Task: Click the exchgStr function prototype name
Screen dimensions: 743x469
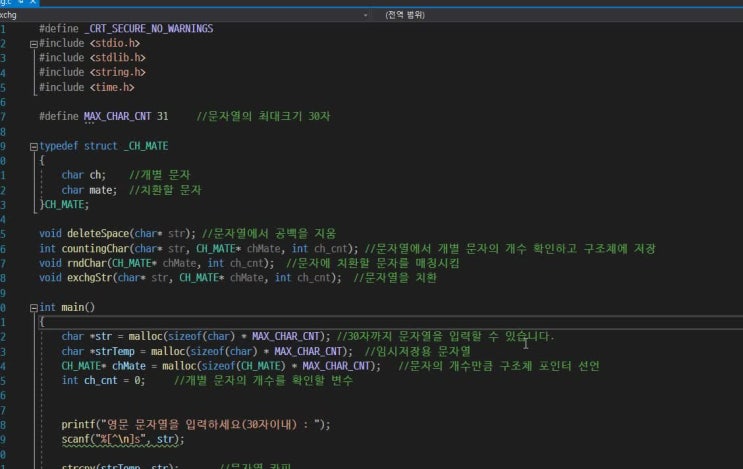Action: 90,278
